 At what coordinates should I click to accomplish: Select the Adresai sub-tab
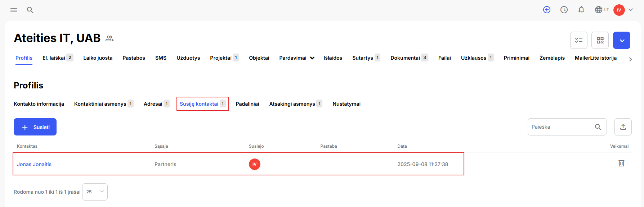[x=156, y=104]
